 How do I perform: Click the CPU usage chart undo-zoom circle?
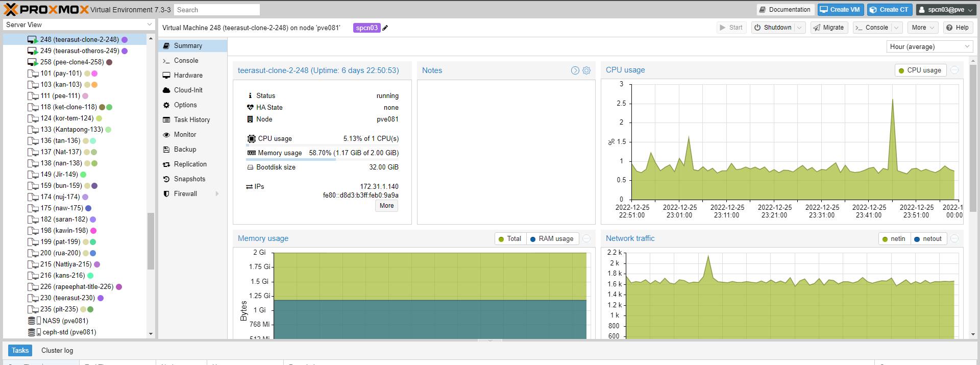click(x=954, y=70)
